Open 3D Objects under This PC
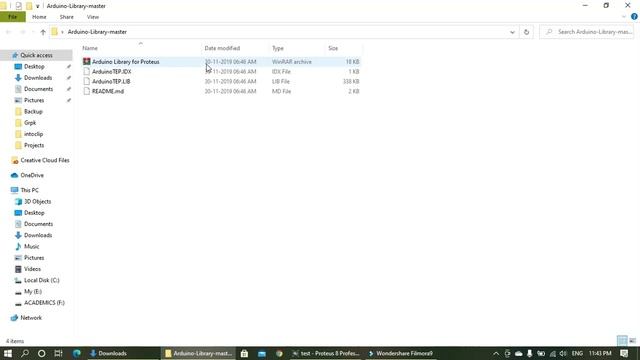 [x=37, y=202]
